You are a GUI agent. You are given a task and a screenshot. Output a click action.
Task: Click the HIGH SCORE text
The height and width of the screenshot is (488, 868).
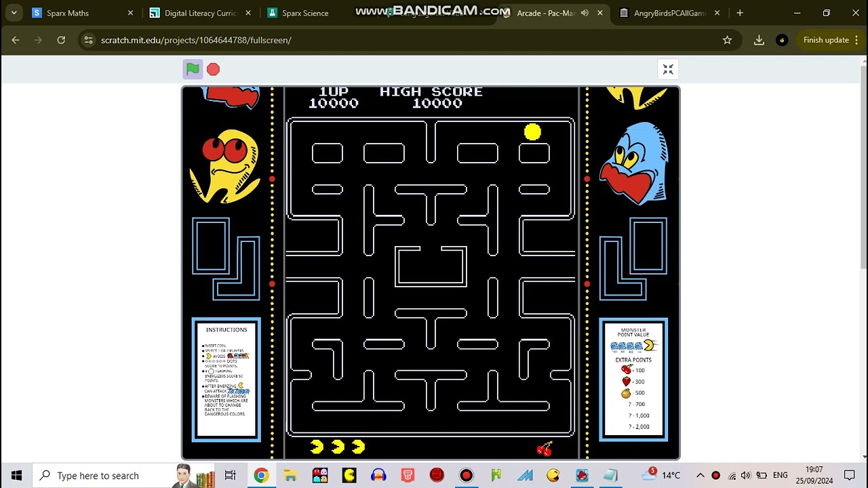[431, 91]
